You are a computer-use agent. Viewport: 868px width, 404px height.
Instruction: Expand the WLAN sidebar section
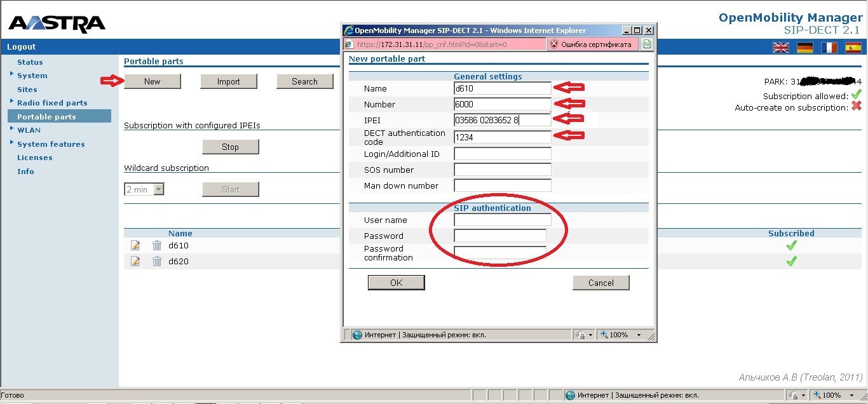(29, 130)
